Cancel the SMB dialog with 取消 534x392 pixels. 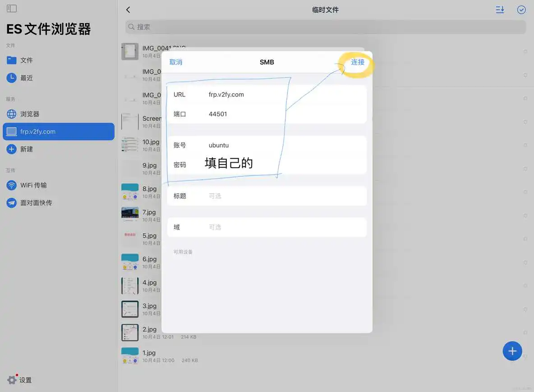point(175,62)
